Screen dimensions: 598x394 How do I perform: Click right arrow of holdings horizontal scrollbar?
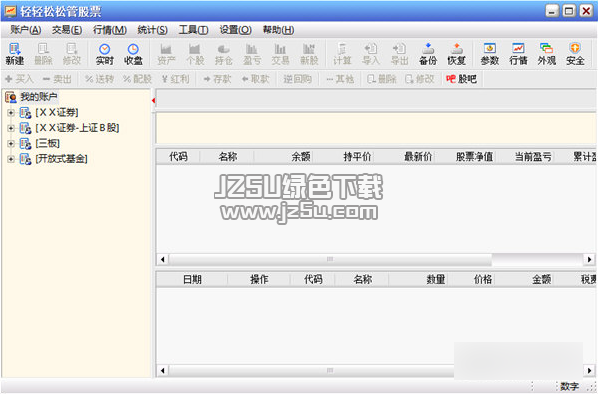(x=589, y=260)
